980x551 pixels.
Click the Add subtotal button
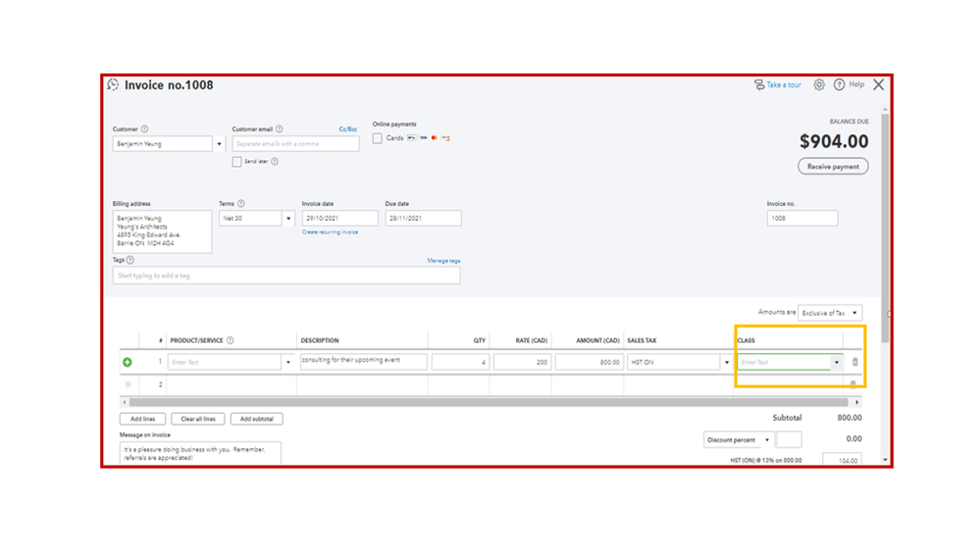(x=257, y=420)
